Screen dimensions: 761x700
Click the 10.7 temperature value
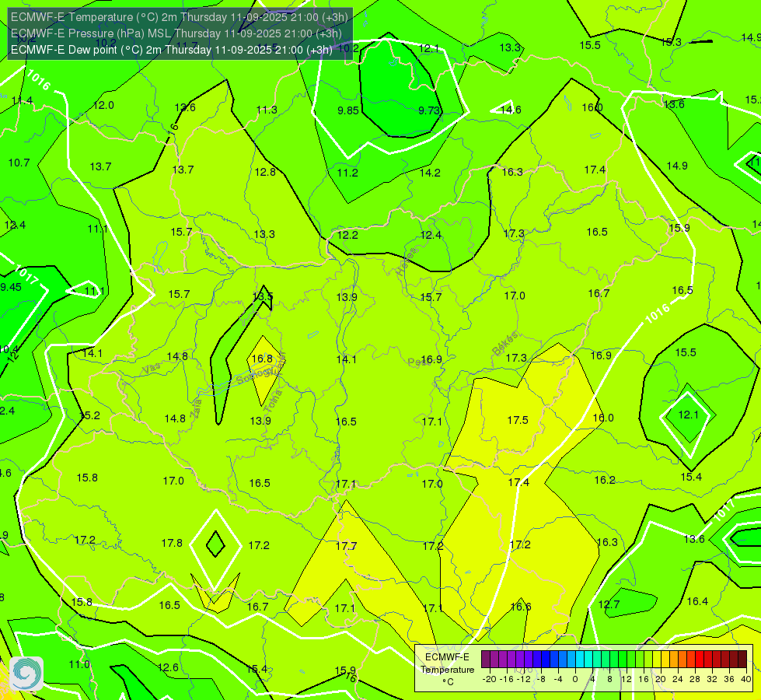(19, 163)
